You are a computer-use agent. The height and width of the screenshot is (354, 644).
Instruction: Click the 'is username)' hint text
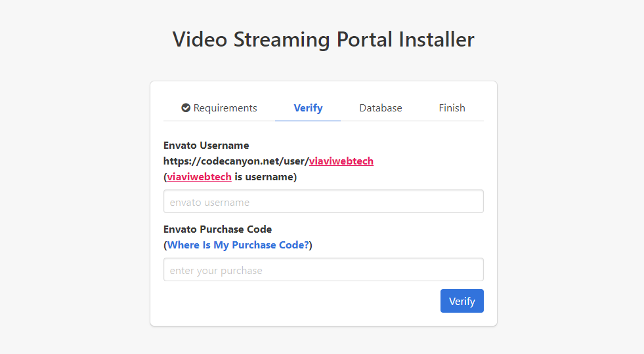pyautogui.click(x=265, y=177)
